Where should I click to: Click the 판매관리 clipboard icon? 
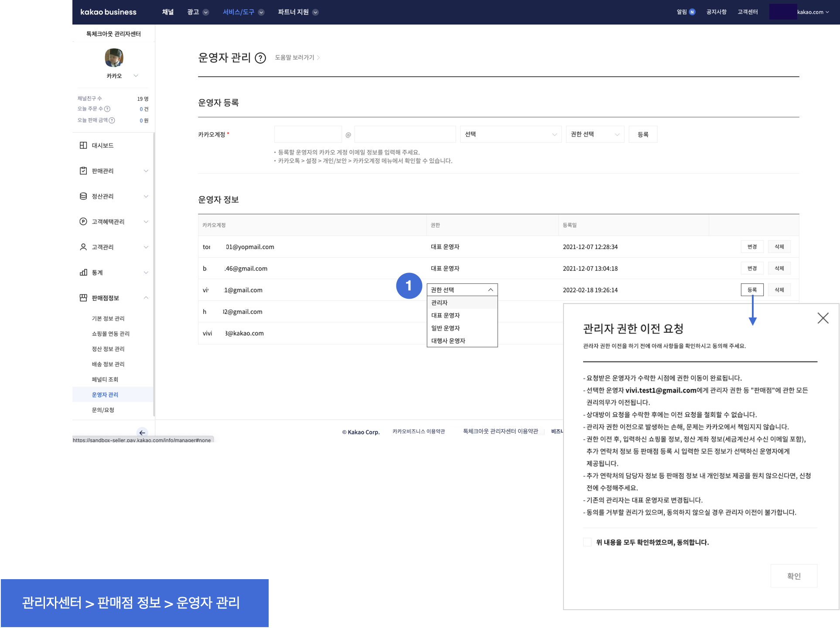[x=83, y=171]
